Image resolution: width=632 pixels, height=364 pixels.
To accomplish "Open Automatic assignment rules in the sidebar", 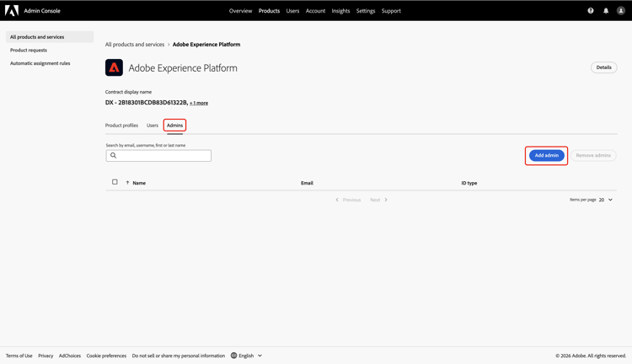I will click(40, 63).
